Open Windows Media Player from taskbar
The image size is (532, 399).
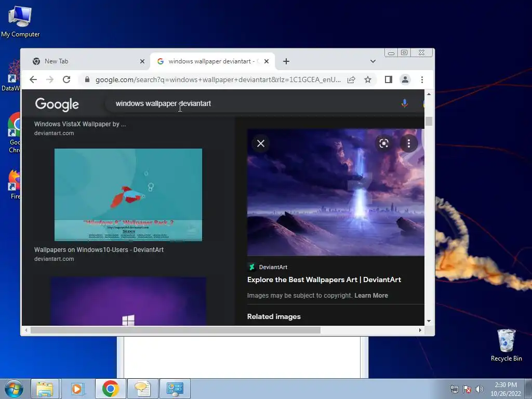click(77, 389)
